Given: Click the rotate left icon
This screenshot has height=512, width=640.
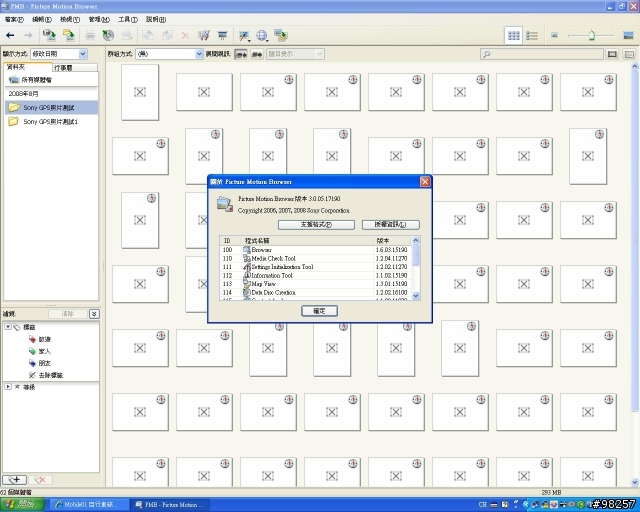Looking at the screenshot, I should (x=148, y=36).
